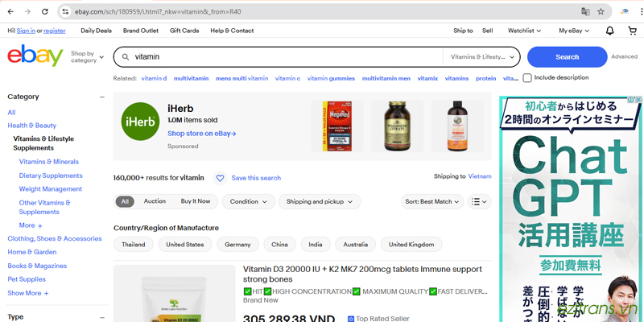644x322 pixels.
Task: Click the Sign in link
Action: tap(26, 31)
